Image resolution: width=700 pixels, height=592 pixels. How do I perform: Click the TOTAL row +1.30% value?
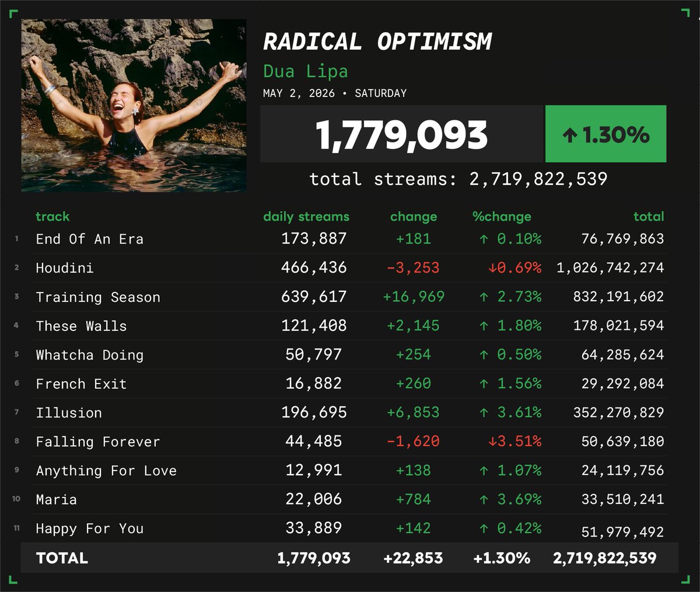(502, 558)
